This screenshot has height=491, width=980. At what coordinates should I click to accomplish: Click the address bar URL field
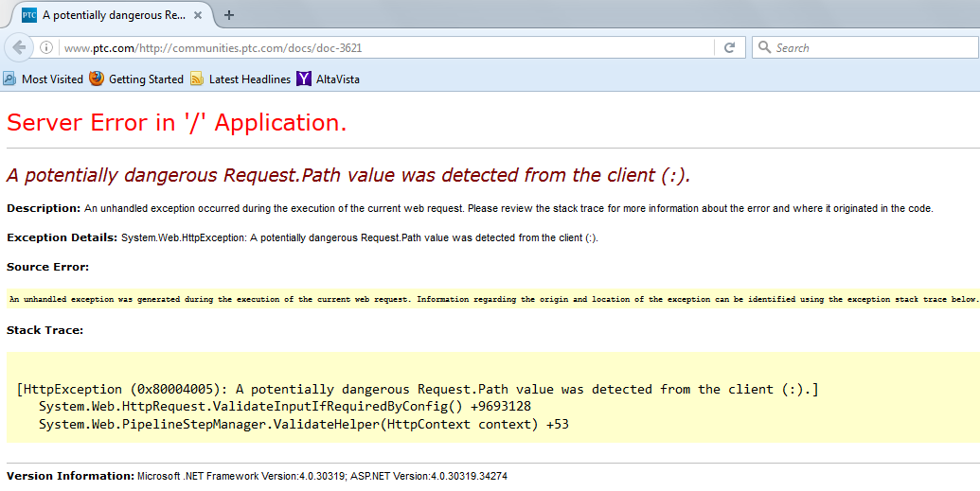[379, 47]
